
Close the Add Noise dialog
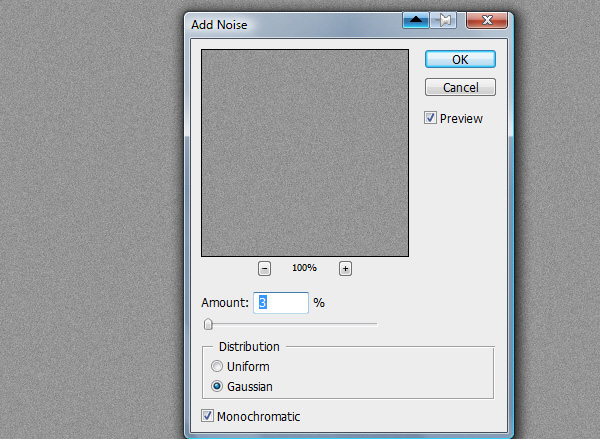(x=487, y=20)
